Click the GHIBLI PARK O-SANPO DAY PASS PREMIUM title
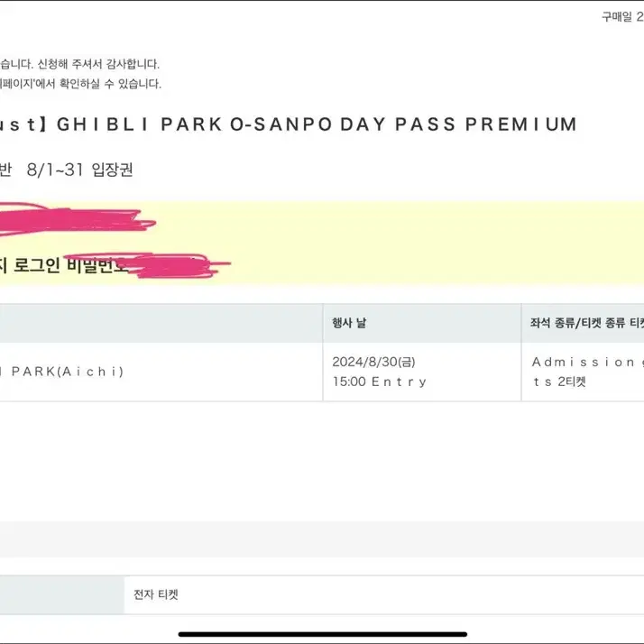 [317, 124]
